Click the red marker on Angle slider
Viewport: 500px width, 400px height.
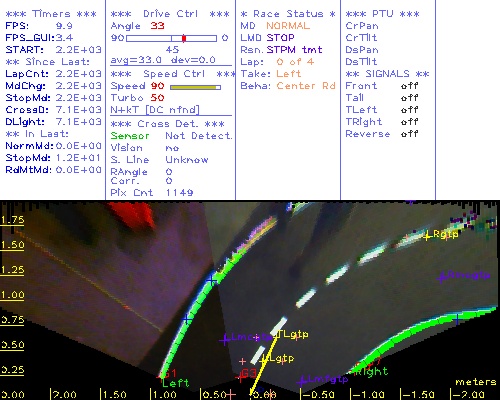pyautogui.click(x=184, y=38)
